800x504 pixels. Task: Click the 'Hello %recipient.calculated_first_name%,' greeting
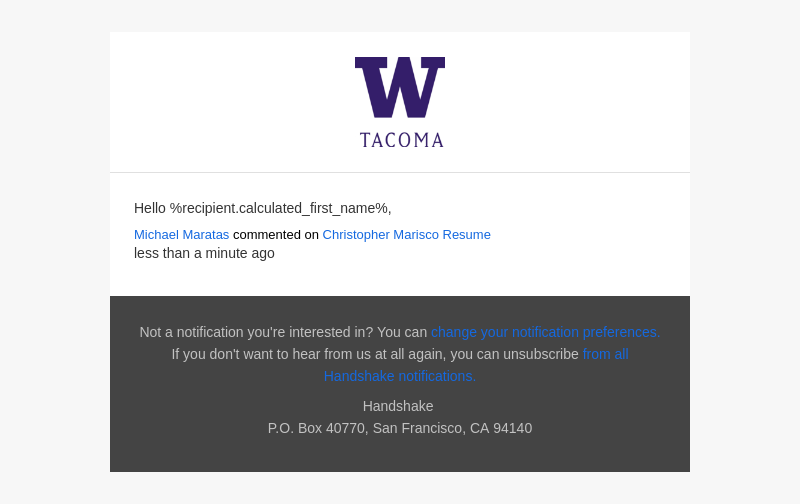pyautogui.click(x=263, y=208)
